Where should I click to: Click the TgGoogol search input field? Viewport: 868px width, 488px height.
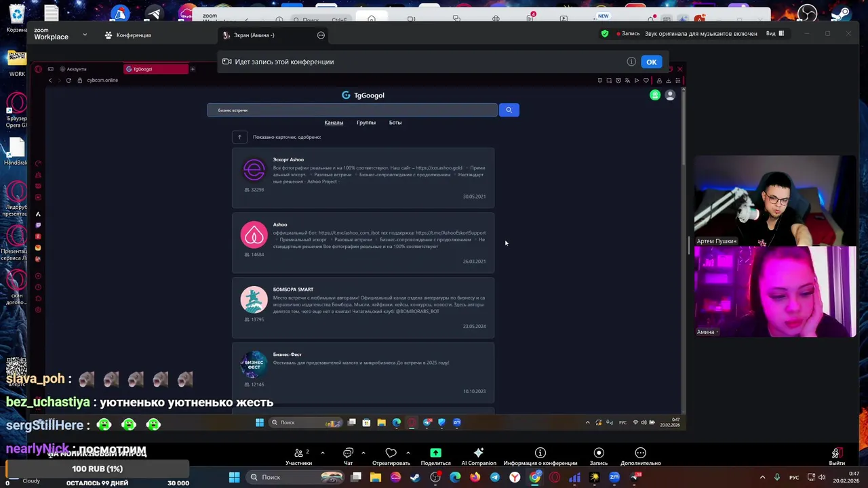point(352,110)
